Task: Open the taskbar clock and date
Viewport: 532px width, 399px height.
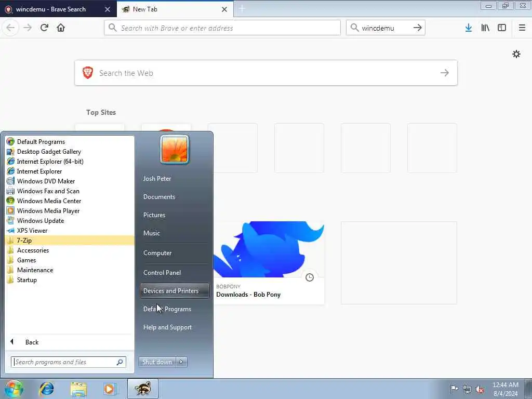Action: coord(506,389)
